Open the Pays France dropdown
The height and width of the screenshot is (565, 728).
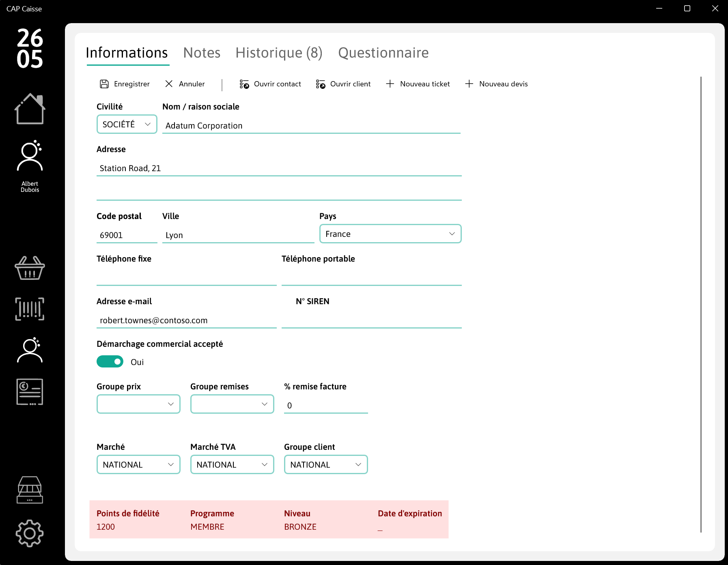(390, 234)
